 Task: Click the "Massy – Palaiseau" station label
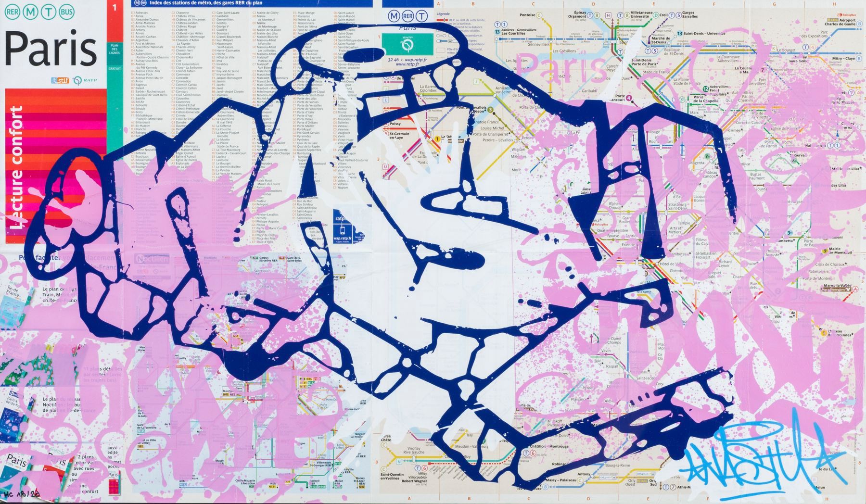click(x=560, y=480)
